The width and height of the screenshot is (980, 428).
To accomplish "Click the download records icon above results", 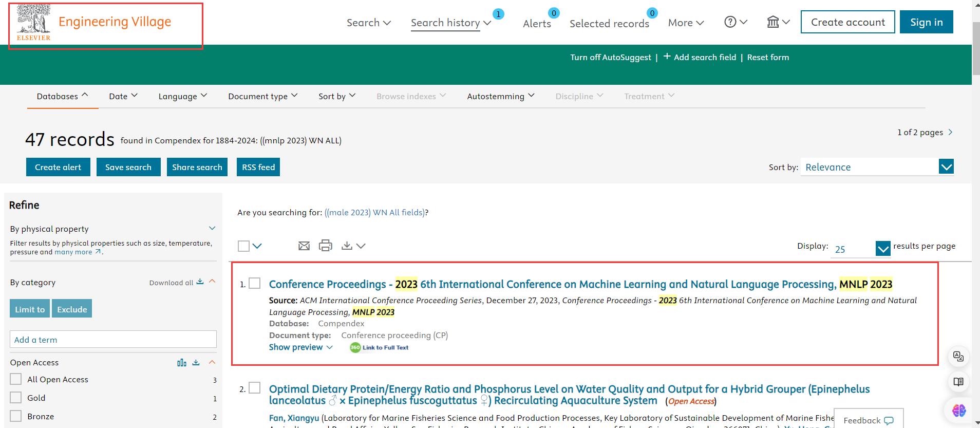I will click(x=347, y=246).
